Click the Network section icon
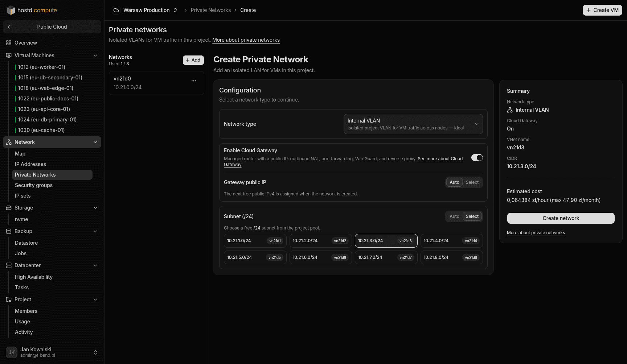Viewport: 627px width, 364px height. [9, 142]
